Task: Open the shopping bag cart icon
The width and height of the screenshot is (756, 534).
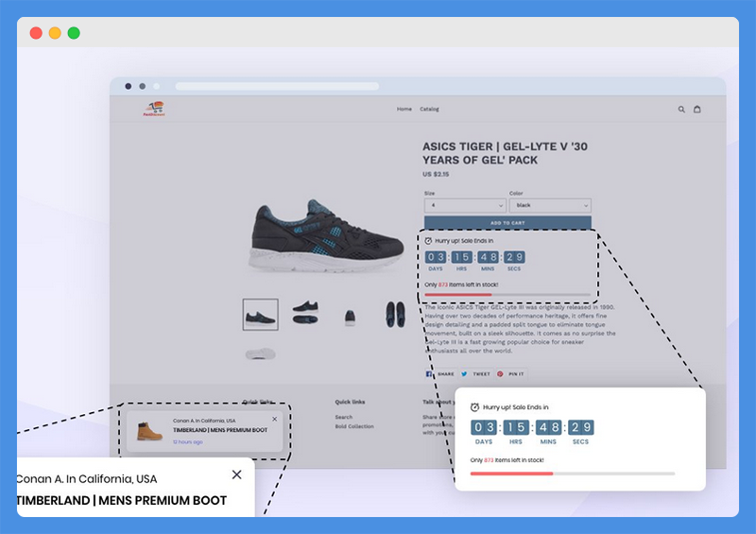Action: pos(697,109)
